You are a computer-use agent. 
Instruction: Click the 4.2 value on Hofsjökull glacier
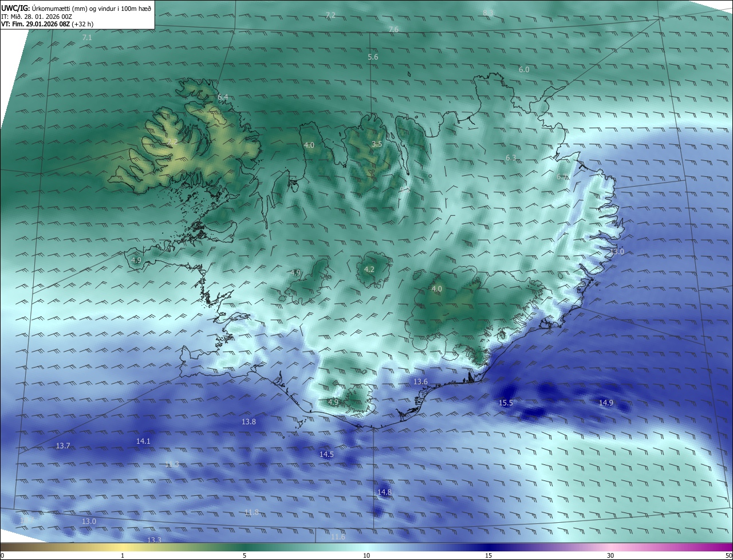click(x=369, y=269)
